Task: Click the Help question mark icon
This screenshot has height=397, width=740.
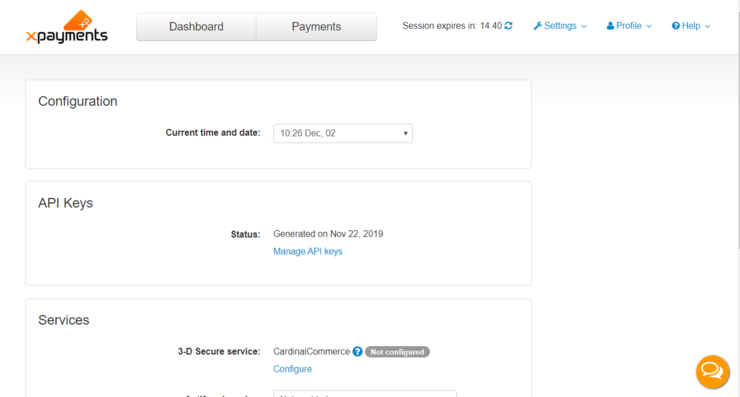Action: 676,25
